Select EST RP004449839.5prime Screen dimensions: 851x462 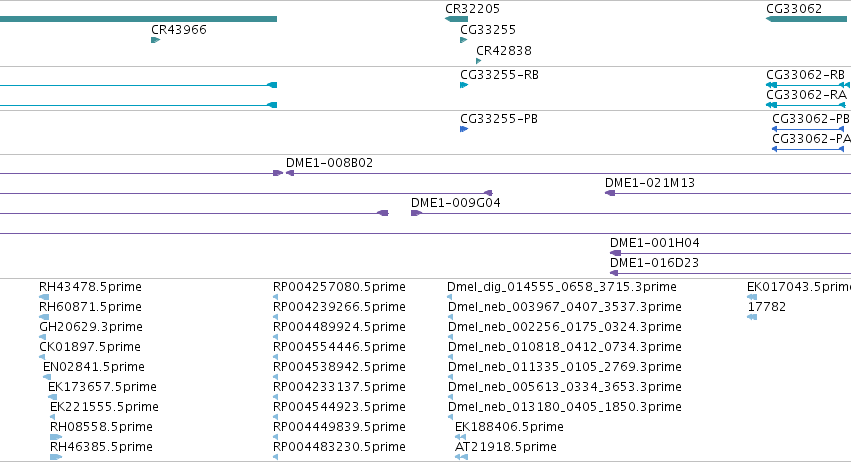[339, 428]
